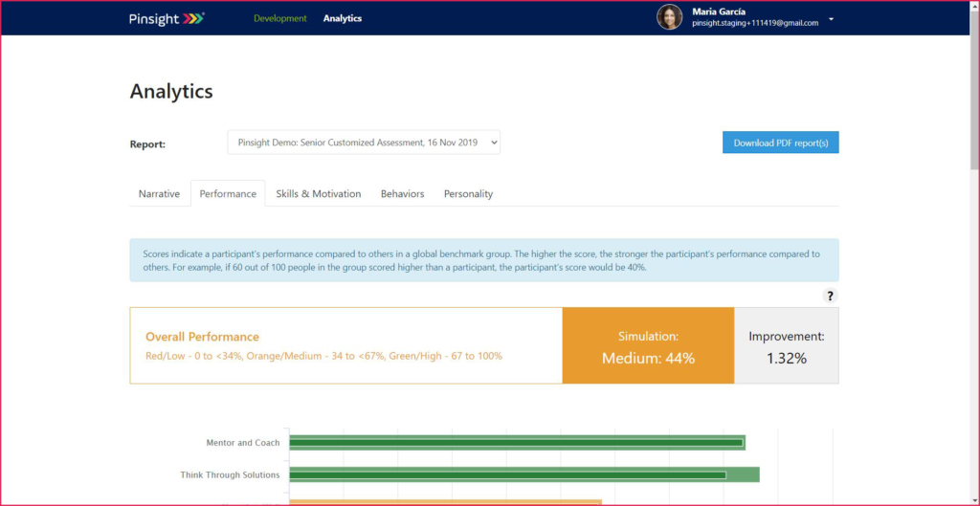Click the Mentor and Coach bar
Image resolution: width=980 pixels, height=506 pixels.
pyautogui.click(x=517, y=442)
